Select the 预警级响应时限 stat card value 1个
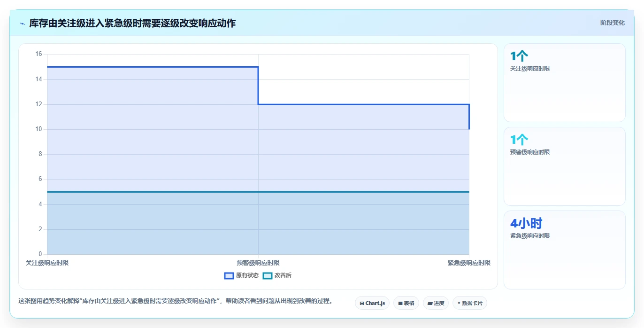The height and width of the screenshot is (328, 644). point(519,140)
